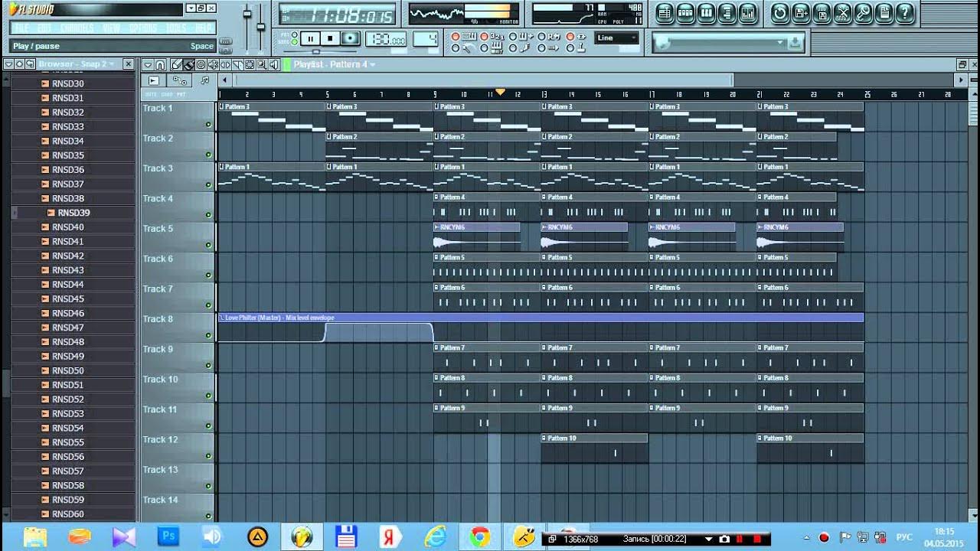
Task: Show the browser via top toolbar icon
Action: coord(727,13)
